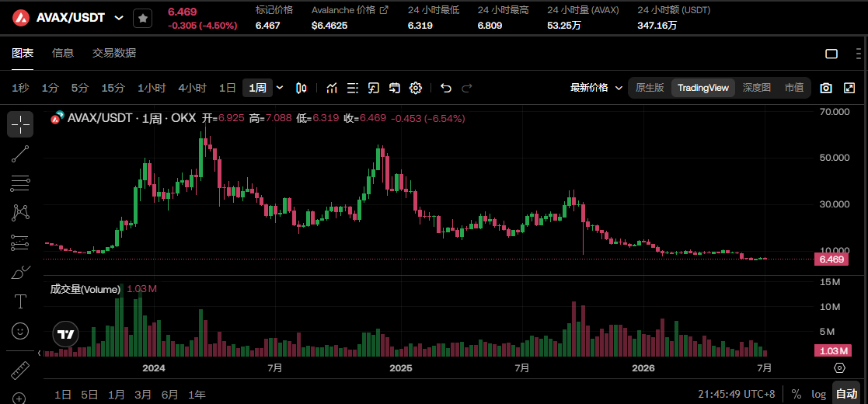Change the panel layout icon
This screenshot has width=868, height=404.
pyautogui.click(x=831, y=53)
